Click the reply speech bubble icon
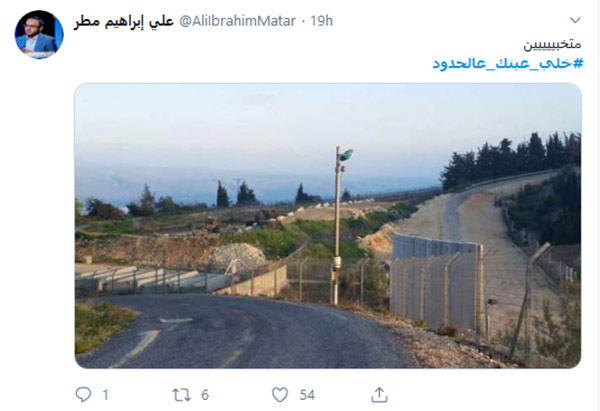600x411 pixels. point(83,395)
